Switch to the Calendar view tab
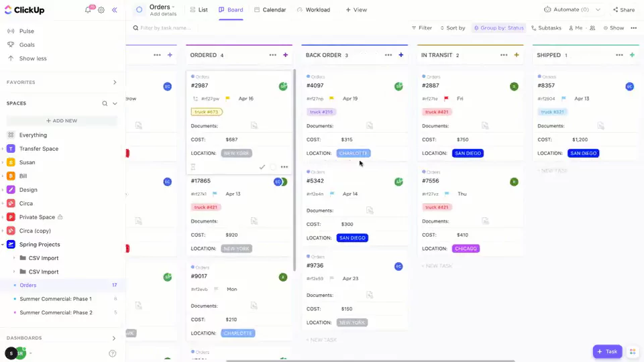Screen dimensions: 644x362 tap(270, 9)
